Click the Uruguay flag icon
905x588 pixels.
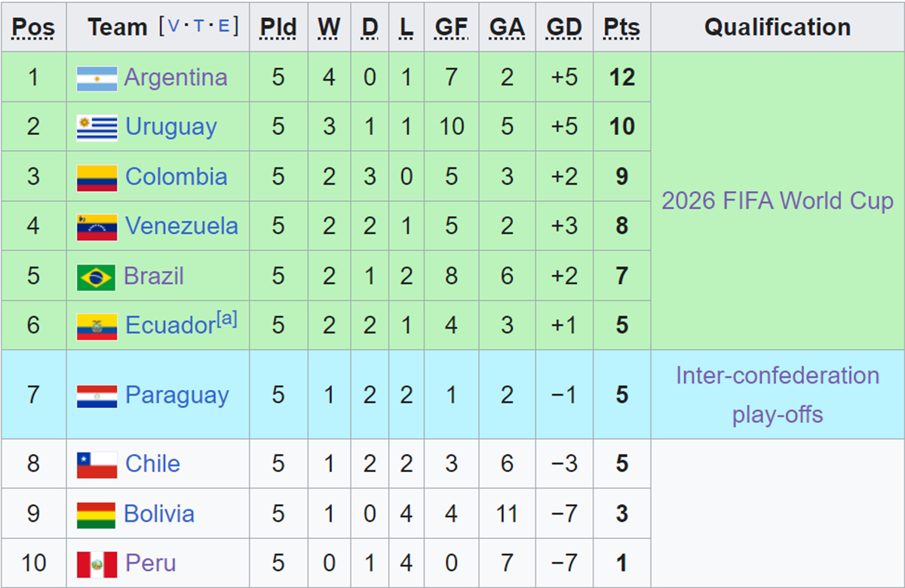pos(97,128)
